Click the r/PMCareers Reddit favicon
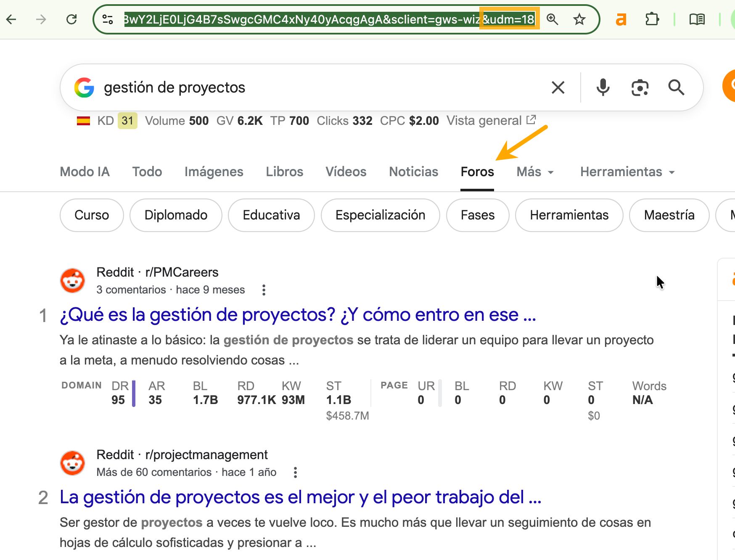This screenshot has height=560, width=735. pyautogui.click(x=73, y=280)
